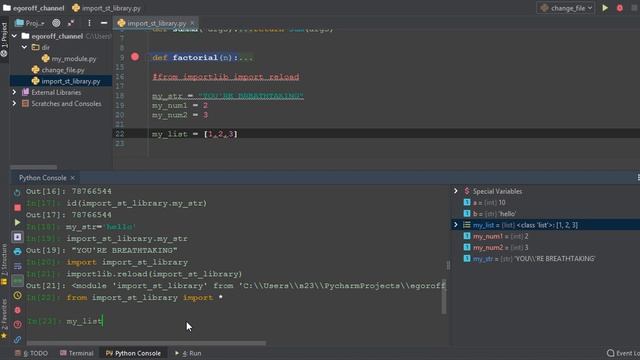Close the import_st_library.py editor tab
Screen dimensions: 640x360
coord(192,23)
